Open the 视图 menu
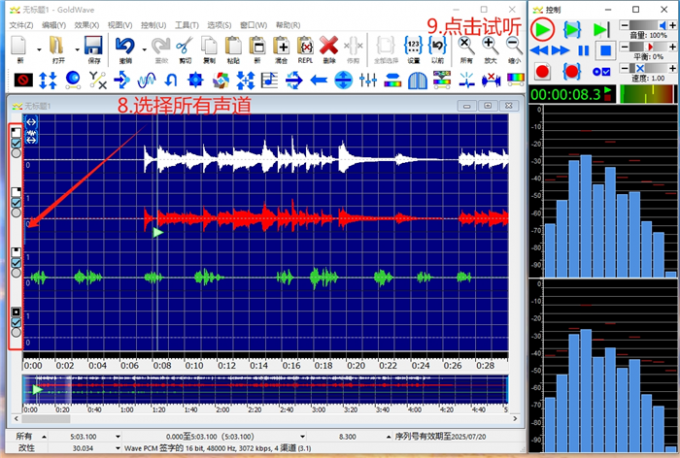 pos(120,25)
